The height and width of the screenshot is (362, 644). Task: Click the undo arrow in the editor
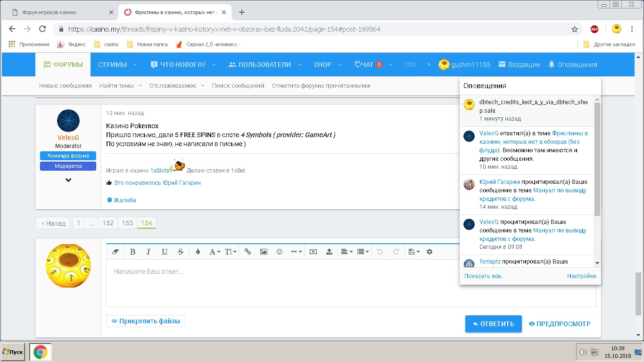[x=380, y=252]
